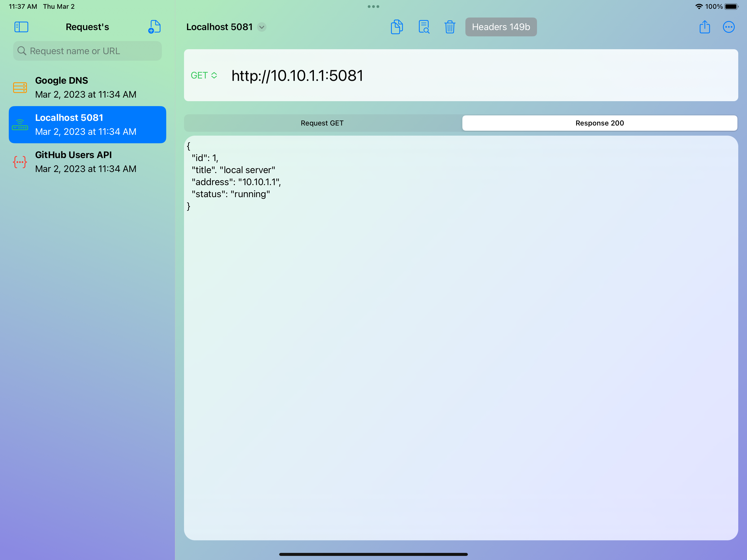The height and width of the screenshot is (560, 747).
Task: Select the Localhost 5081 request row
Action: click(x=87, y=125)
